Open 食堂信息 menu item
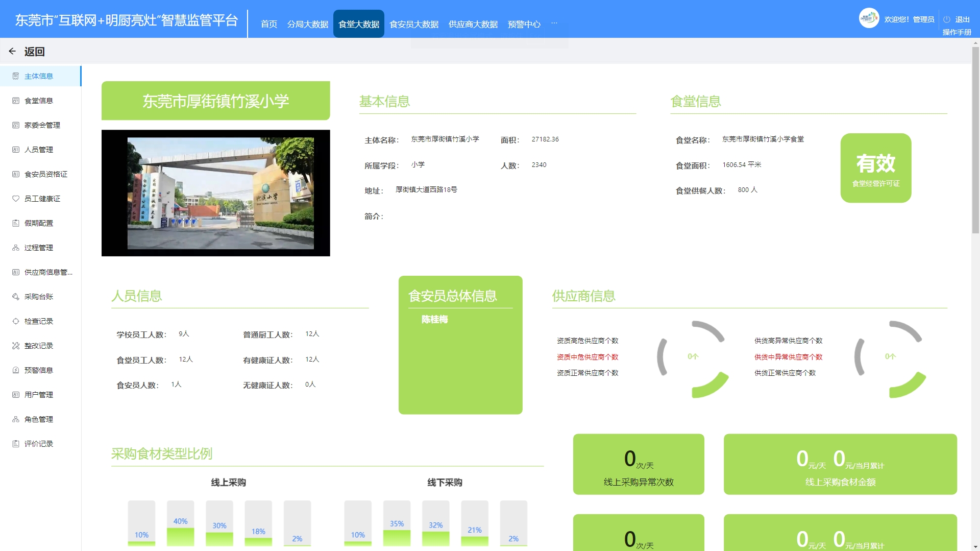The width and height of the screenshot is (980, 551). click(40, 101)
